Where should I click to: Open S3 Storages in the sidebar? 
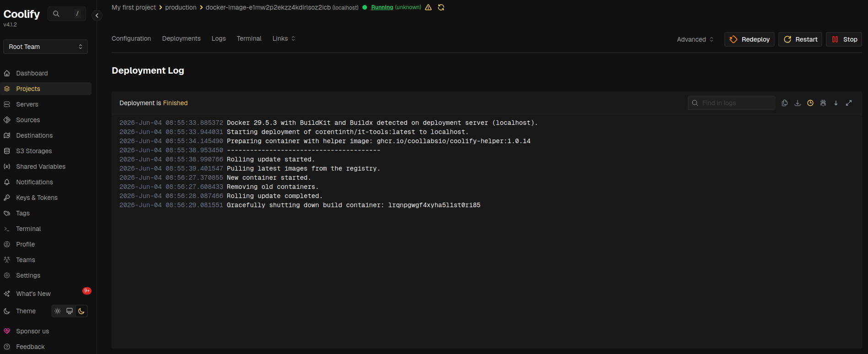(x=46, y=151)
